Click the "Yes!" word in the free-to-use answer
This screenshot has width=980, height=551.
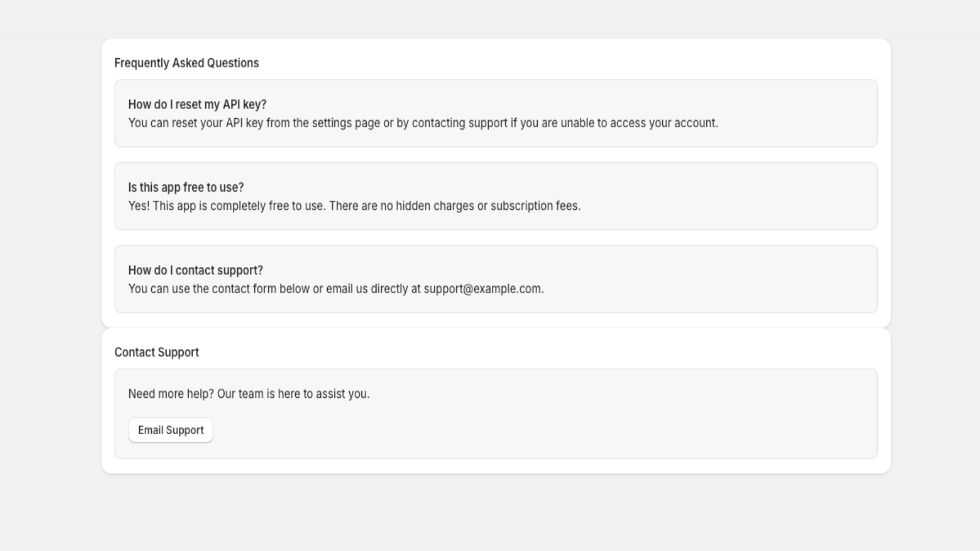coord(138,206)
